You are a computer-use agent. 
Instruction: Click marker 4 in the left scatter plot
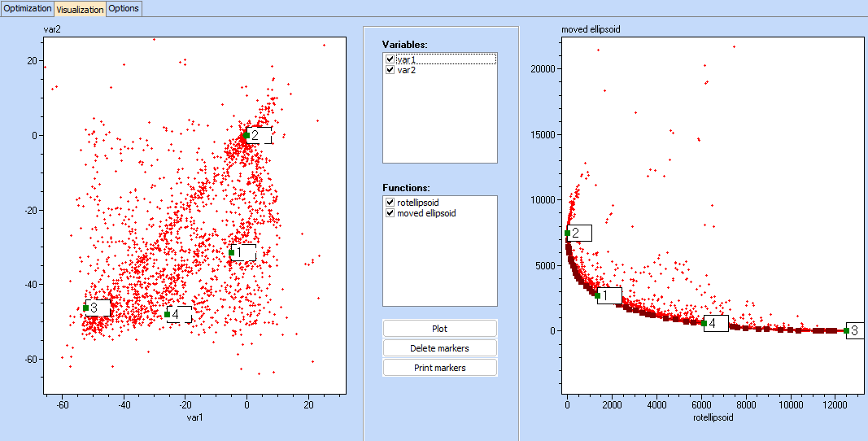coord(168,314)
